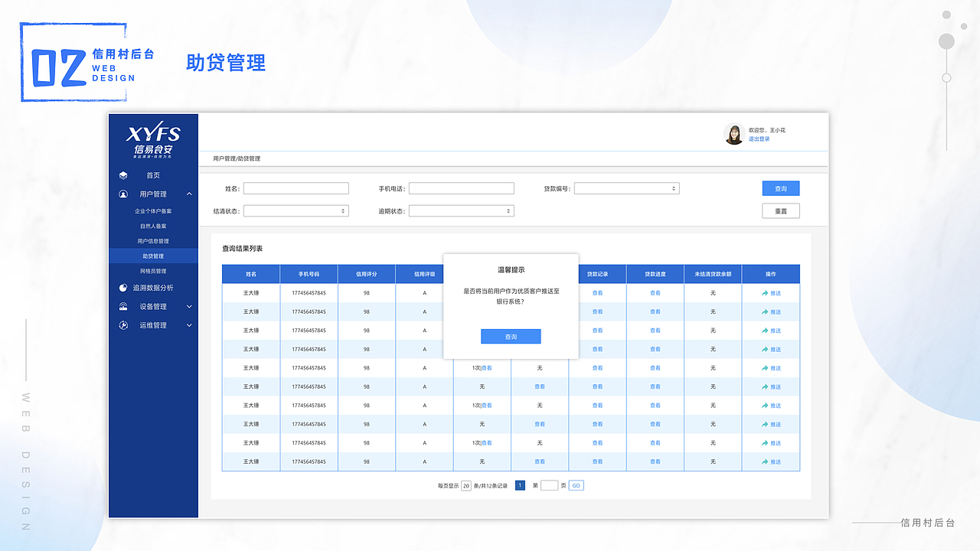Select the highlighted 助贷管理 submenu item
Viewport: 980px width, 551px height.
click(x=153, y=256)
